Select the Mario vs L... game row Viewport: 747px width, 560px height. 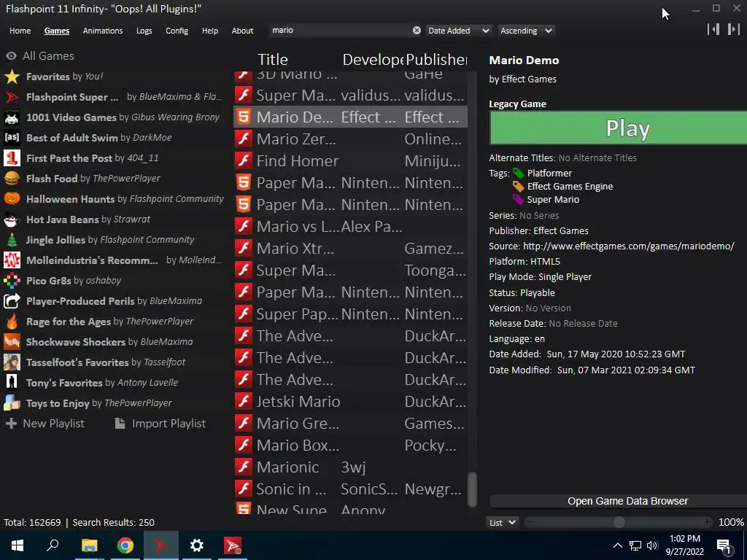tap(351, 227)
